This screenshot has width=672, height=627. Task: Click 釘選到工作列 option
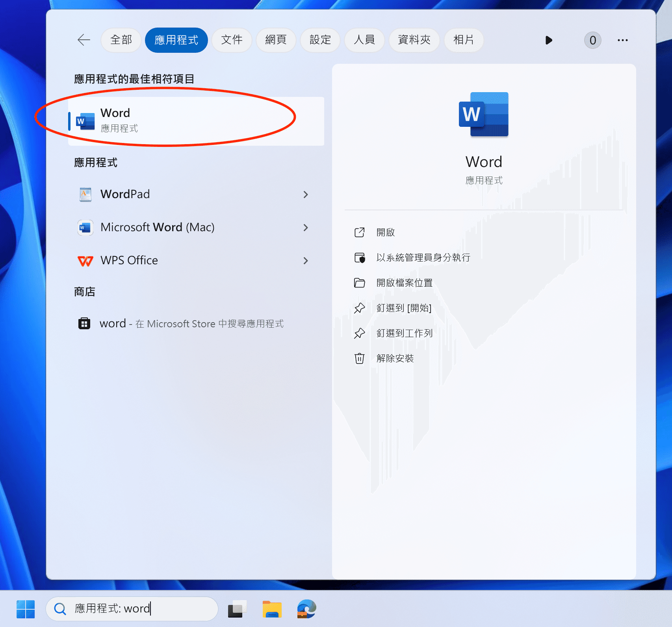[404, 333]
